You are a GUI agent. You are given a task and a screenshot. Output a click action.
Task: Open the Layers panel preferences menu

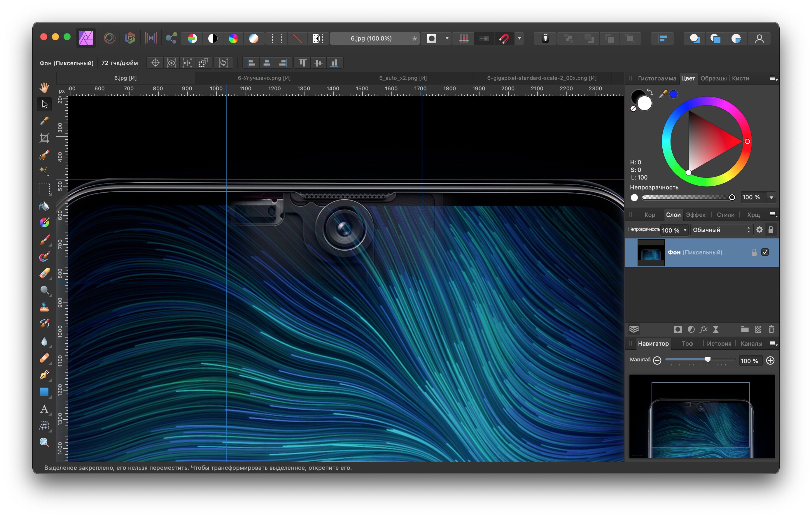pos(773,215)
